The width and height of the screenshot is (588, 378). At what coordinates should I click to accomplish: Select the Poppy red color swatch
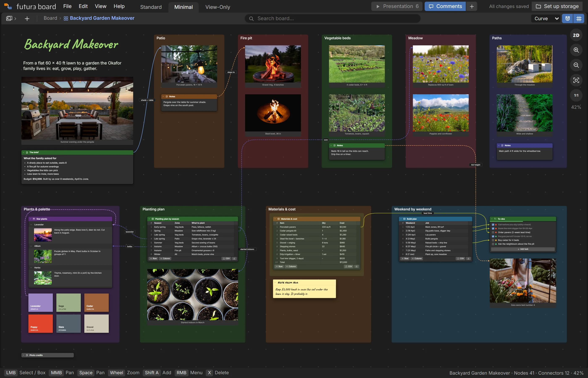[x=41, y=324]
